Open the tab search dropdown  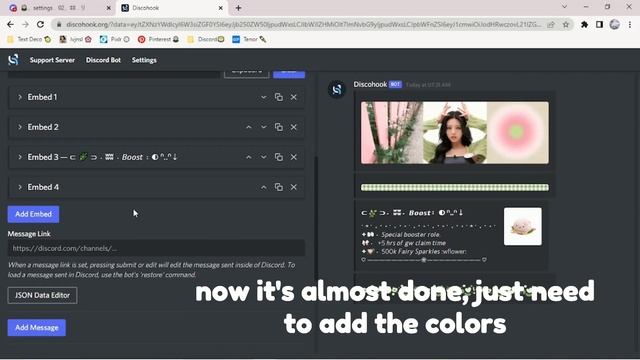(x=564, y=7)
